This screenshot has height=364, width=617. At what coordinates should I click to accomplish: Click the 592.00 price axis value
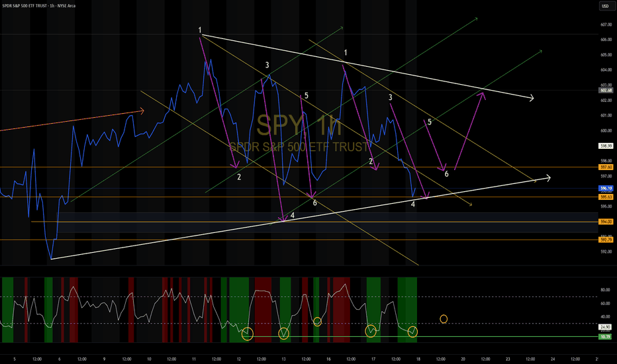(x=606, y=251)
